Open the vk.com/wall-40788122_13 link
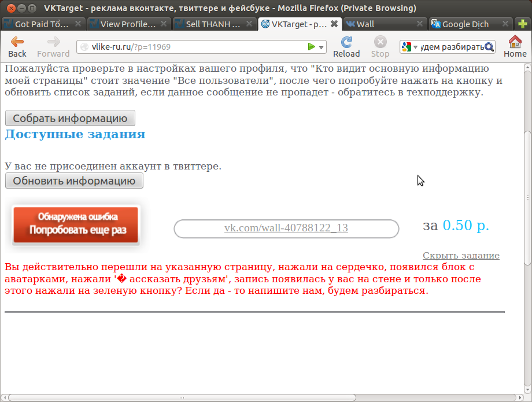Screen dimensions: 532x402 coord(286,228)
